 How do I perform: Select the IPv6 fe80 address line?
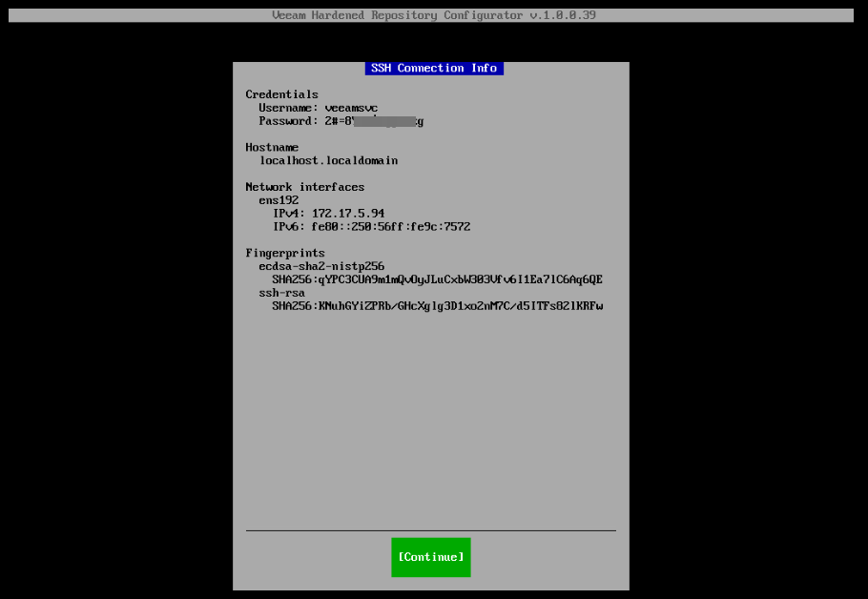371,226
